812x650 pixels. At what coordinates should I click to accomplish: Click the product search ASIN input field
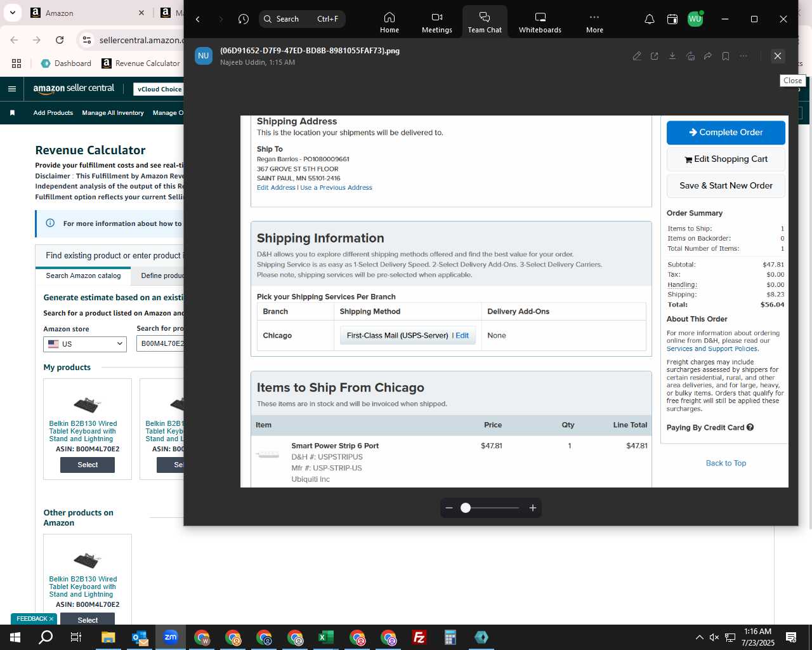tap(160, 343)
